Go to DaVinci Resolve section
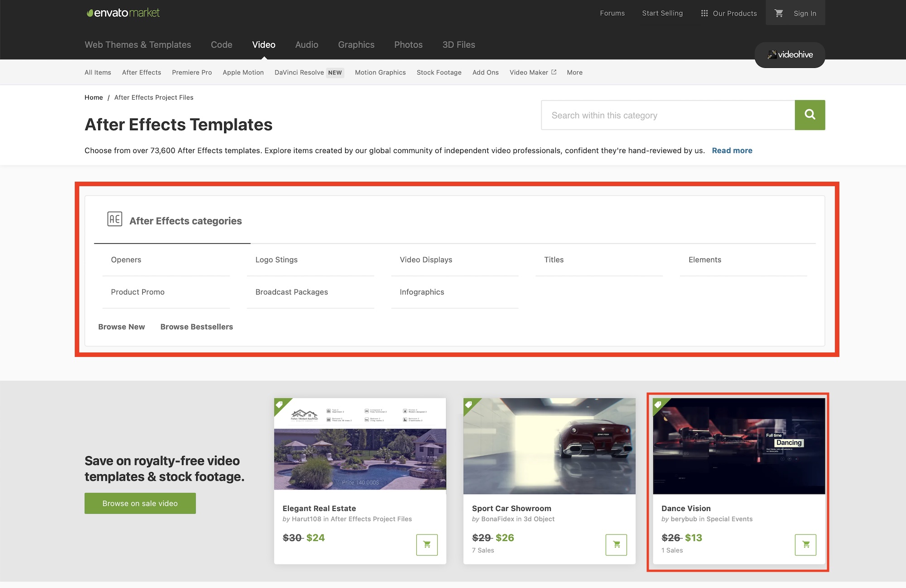 click(x=299, y=72)
